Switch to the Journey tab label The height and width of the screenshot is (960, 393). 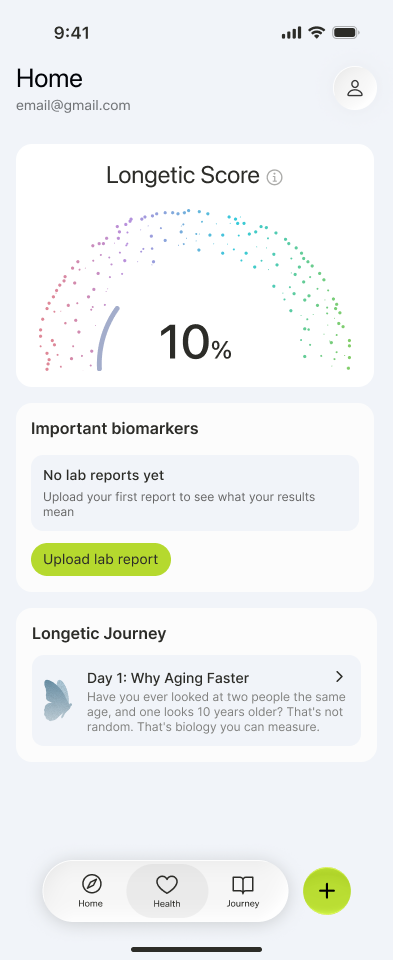click(243, 904)
